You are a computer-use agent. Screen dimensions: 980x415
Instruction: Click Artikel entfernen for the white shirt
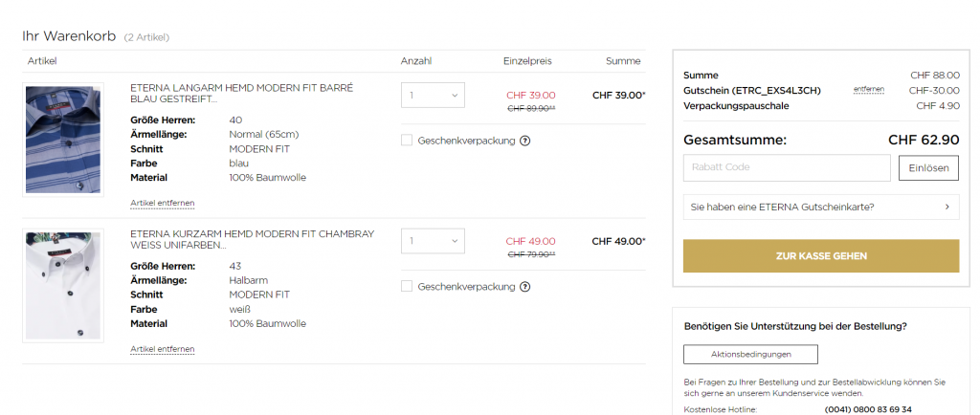[x=162, y=349]
